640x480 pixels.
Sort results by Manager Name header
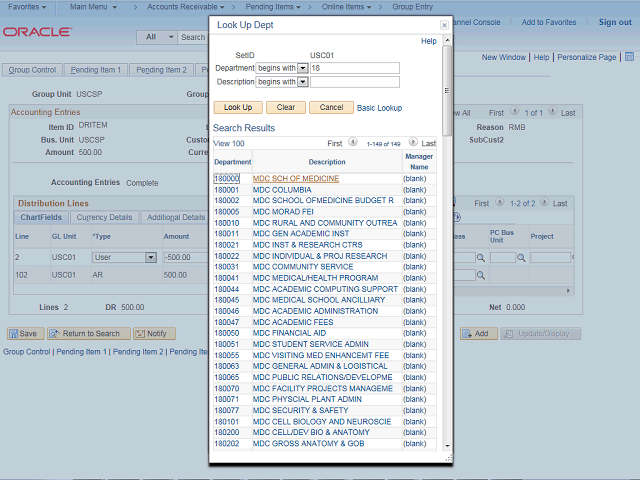click(x=419, y=162)
